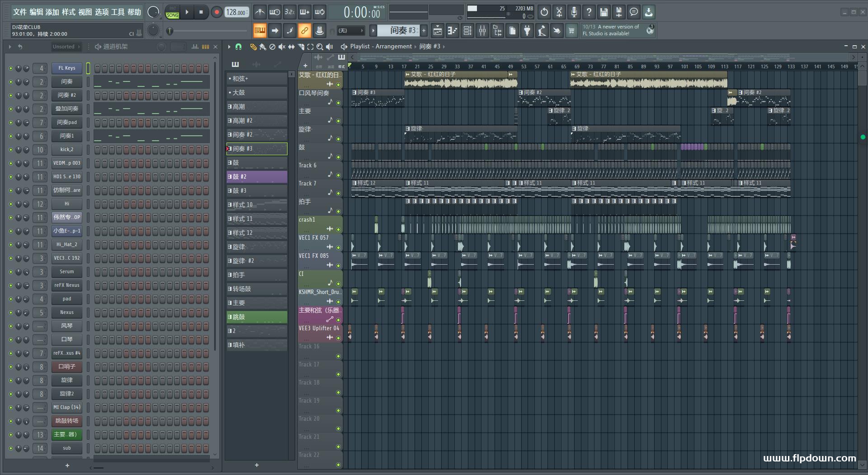
Task: Click the multilink to controllers icon
Action: point(320,31)
